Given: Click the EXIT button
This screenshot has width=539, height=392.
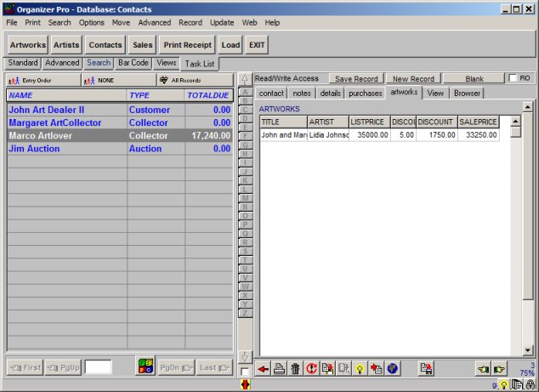Looking at the screenshot, I should (x=257, y=45).
